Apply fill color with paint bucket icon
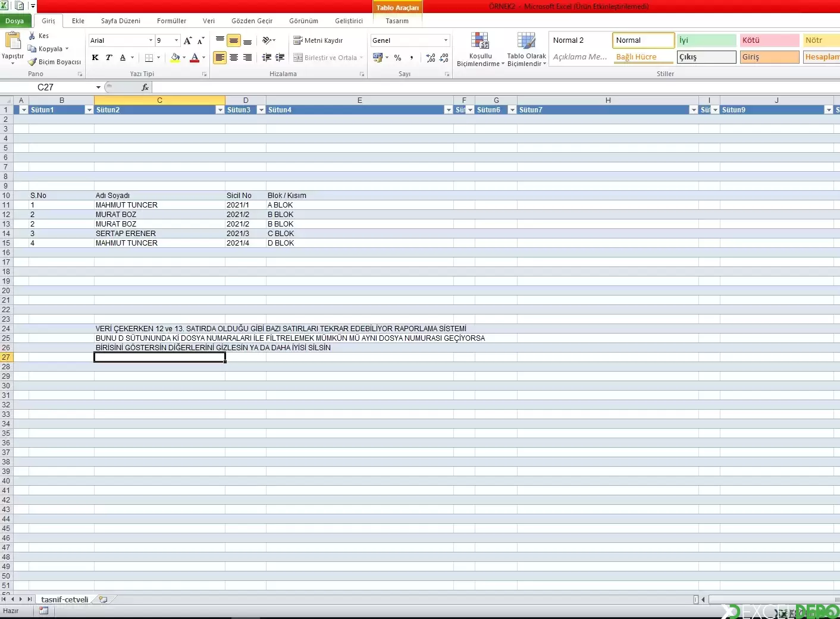 [x=175, y=58]
